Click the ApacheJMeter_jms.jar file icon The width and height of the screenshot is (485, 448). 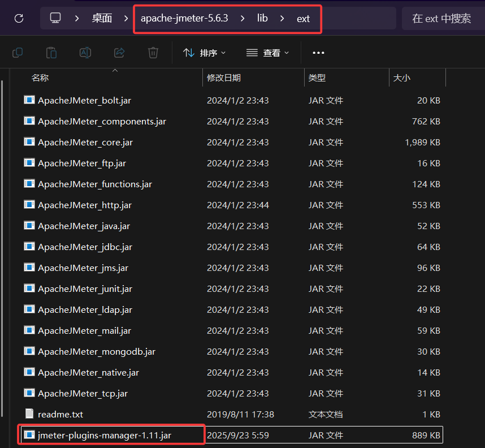point(29,268)
